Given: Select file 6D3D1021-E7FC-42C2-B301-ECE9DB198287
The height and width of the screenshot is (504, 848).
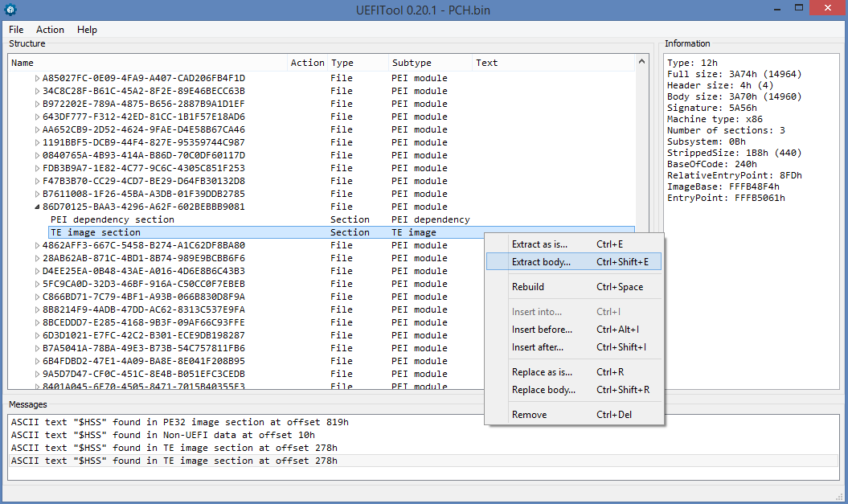Looking at the screenshot, I should point(143,335).
